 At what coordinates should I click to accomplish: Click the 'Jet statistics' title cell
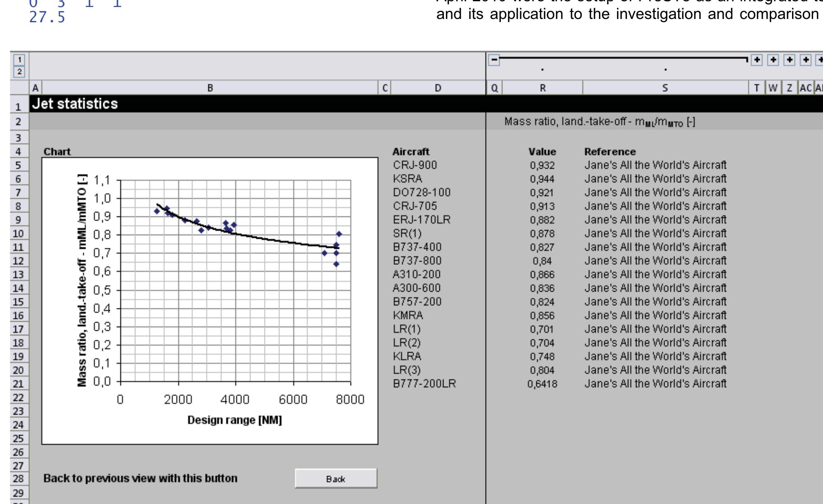[75, 104]
